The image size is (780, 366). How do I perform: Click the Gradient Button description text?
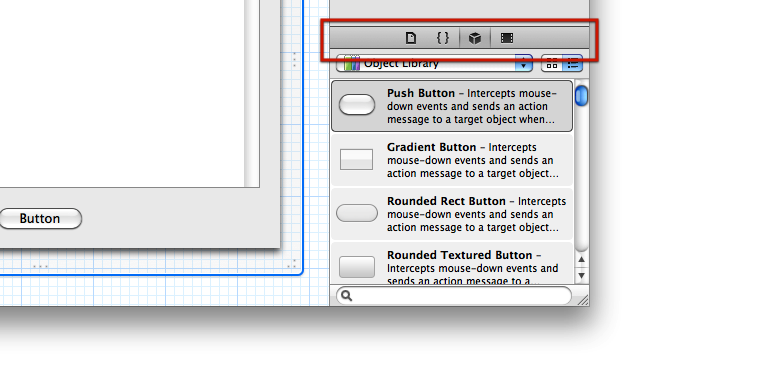pyautogui.click(x=473, y=161)
